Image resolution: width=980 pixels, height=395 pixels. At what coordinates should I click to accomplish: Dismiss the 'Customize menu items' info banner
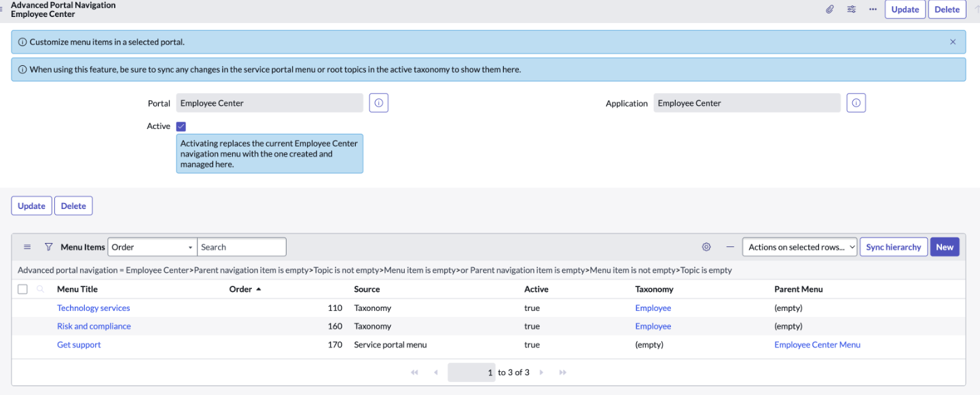point(953,42)
